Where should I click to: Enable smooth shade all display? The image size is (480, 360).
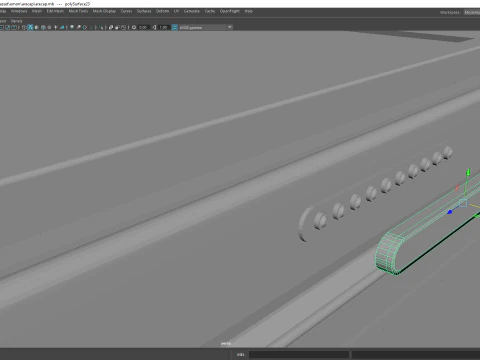[30, 27]
